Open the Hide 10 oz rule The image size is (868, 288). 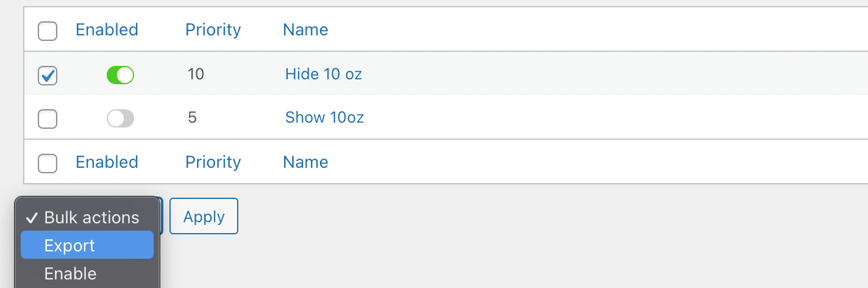coord(323,74)
